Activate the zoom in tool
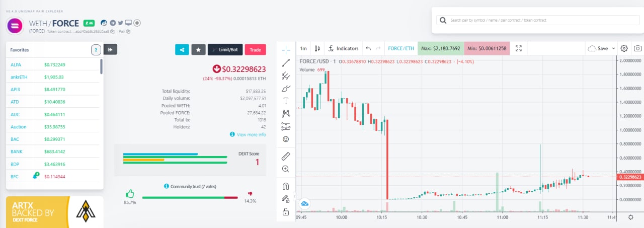Image resolution: width=644 pixels, height=228 pixels. pos(286,169)
